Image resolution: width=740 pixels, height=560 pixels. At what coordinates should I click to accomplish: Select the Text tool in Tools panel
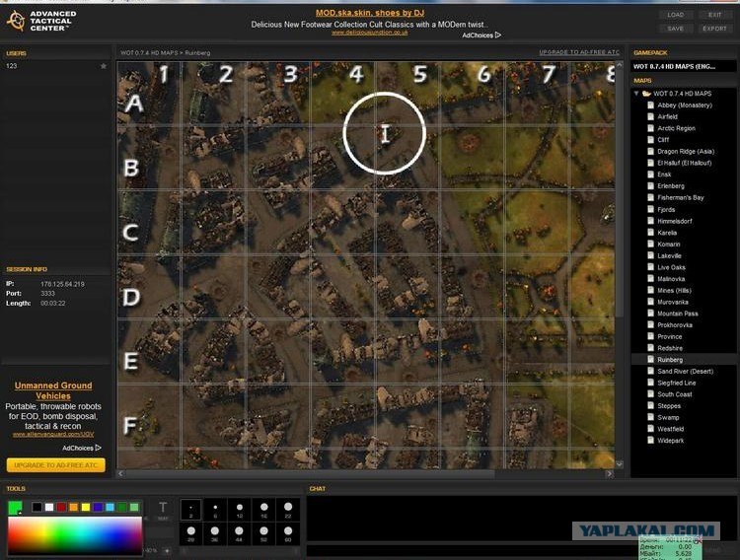pos(163,510)
